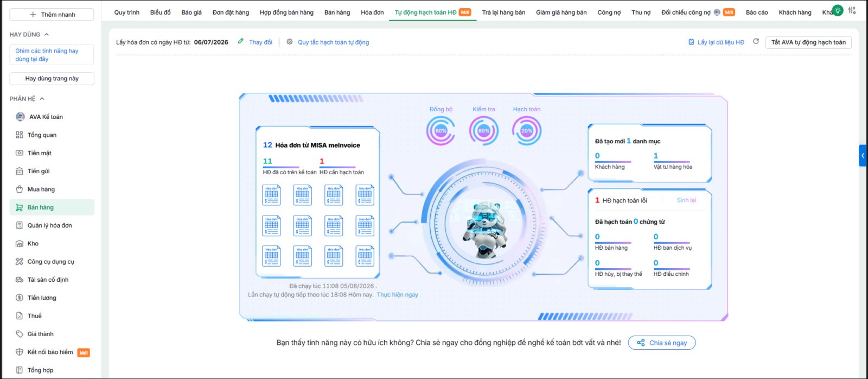Viewport: 868px width, 379px height.
Task: Click the Hạch toán 20% progress circle
Action: coord(526,131)
